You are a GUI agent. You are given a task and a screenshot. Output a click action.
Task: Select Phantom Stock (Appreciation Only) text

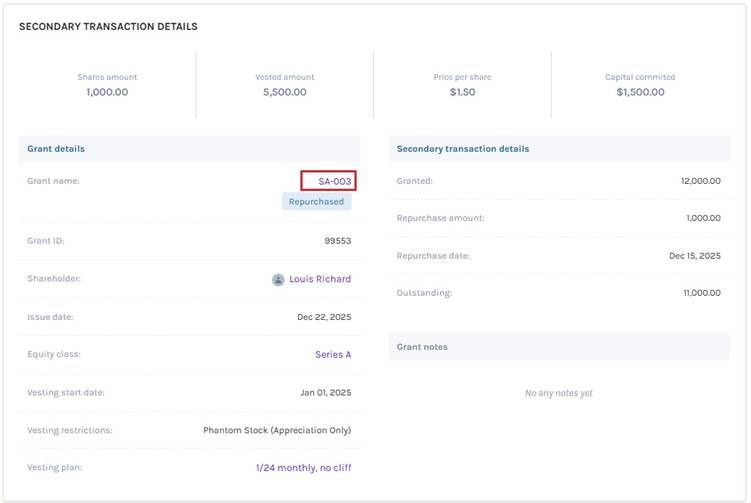[x=277, y=430]
